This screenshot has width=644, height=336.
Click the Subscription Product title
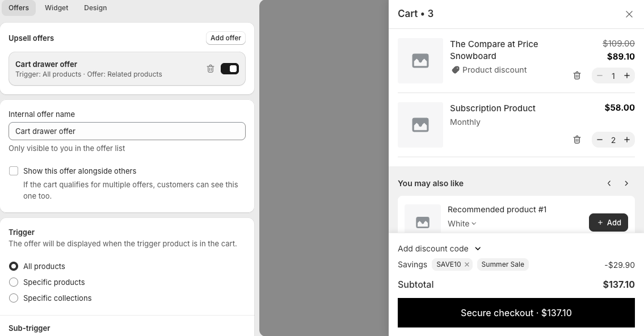(493, 108)
